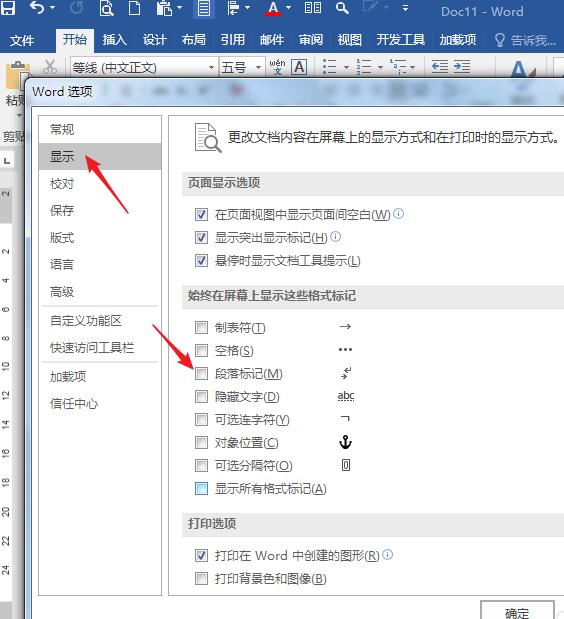This screenshot has width=564, height=619.
Task: Open the align objects dropdown arrow
Action: pos(247,8)
